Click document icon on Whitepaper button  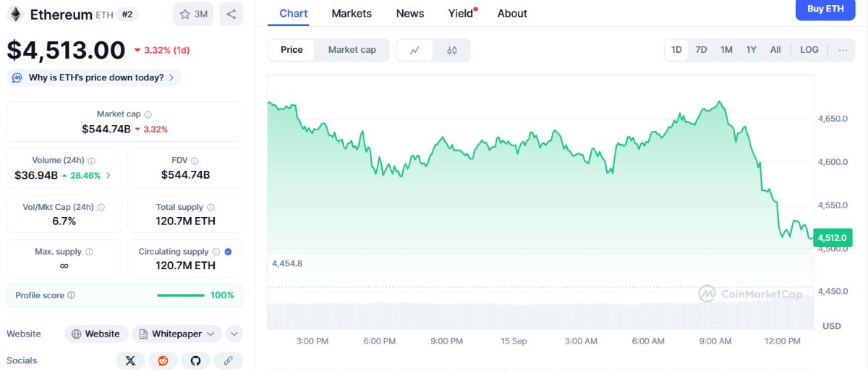pyautogui.click(x=143, y=334)
